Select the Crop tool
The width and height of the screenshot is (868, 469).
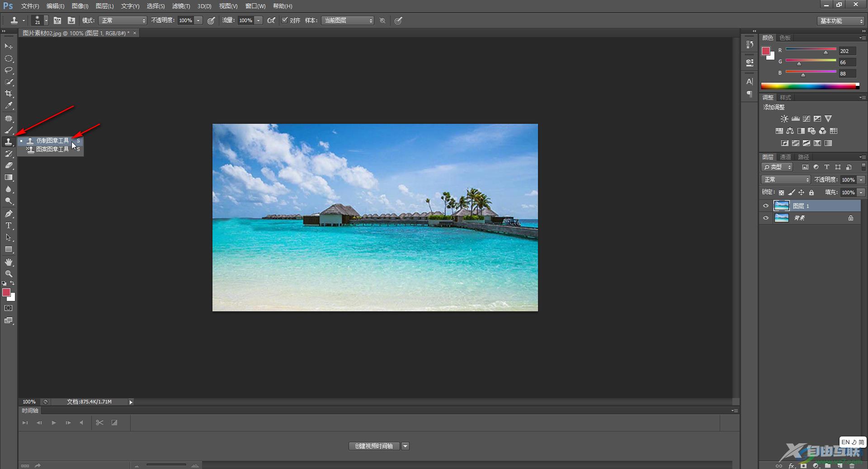[x=9, y=94]
